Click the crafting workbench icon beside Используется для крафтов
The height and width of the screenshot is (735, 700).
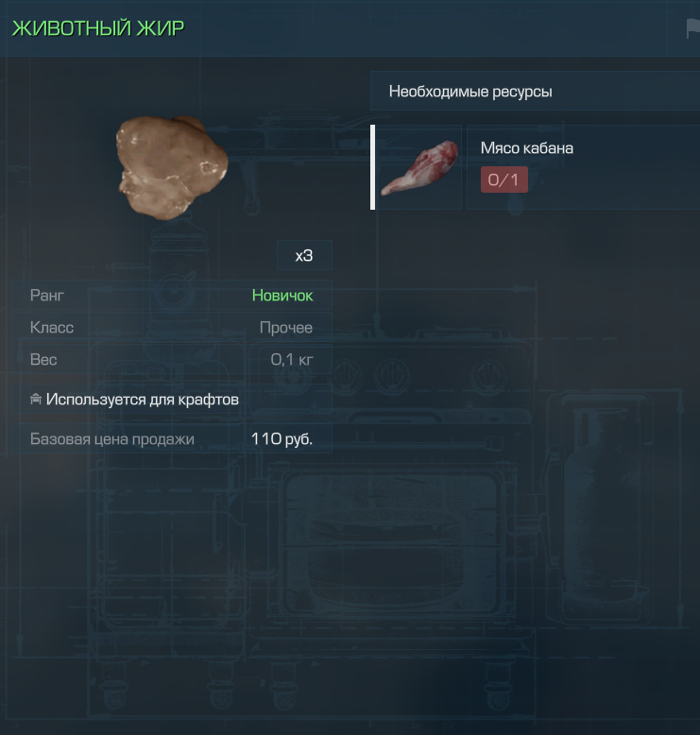click(x=36, y=400)
